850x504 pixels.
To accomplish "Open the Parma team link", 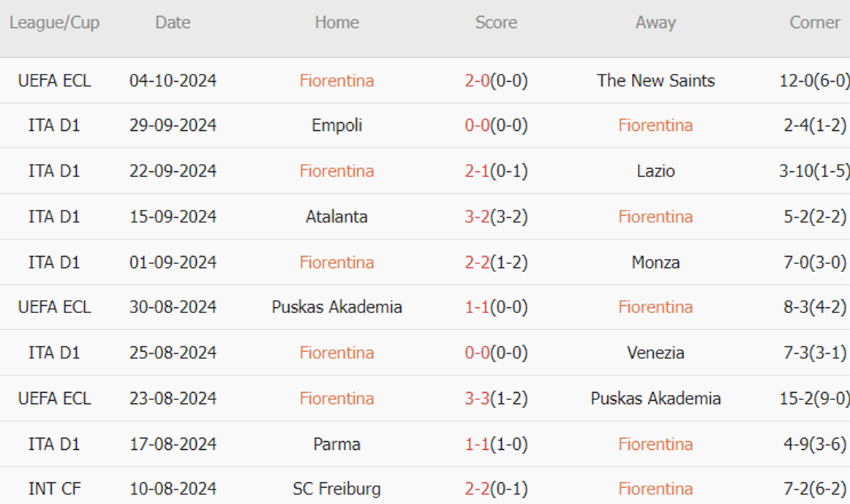I will coord(336,444).
